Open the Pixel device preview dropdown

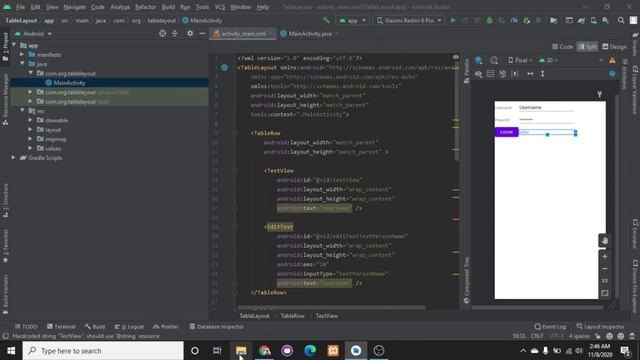pos(520,60)
